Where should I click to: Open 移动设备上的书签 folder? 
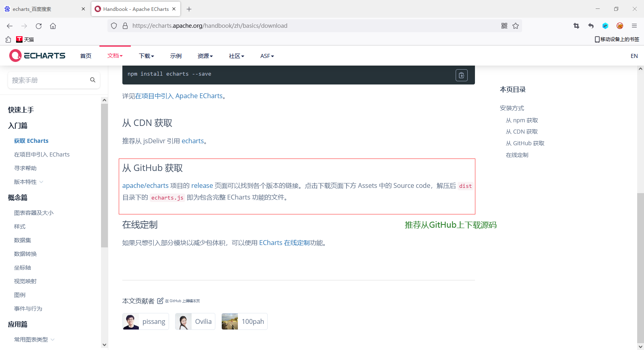[617, 39]
